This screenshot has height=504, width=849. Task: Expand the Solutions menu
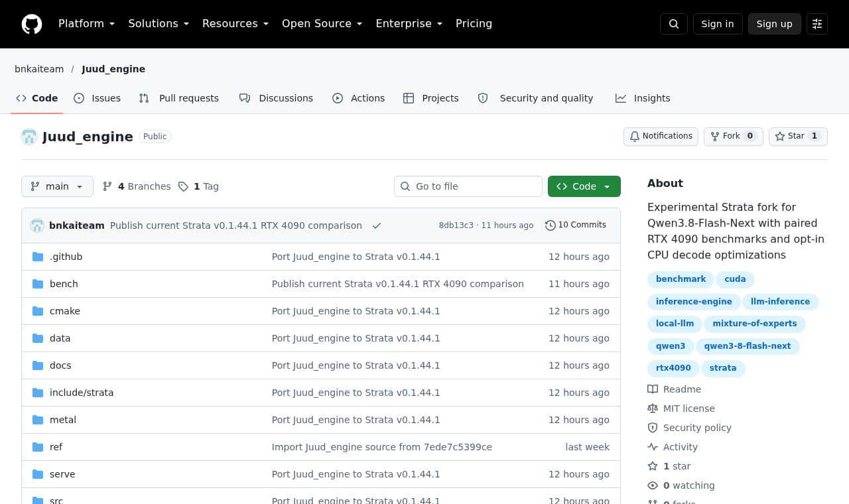(x=159, y=24)
